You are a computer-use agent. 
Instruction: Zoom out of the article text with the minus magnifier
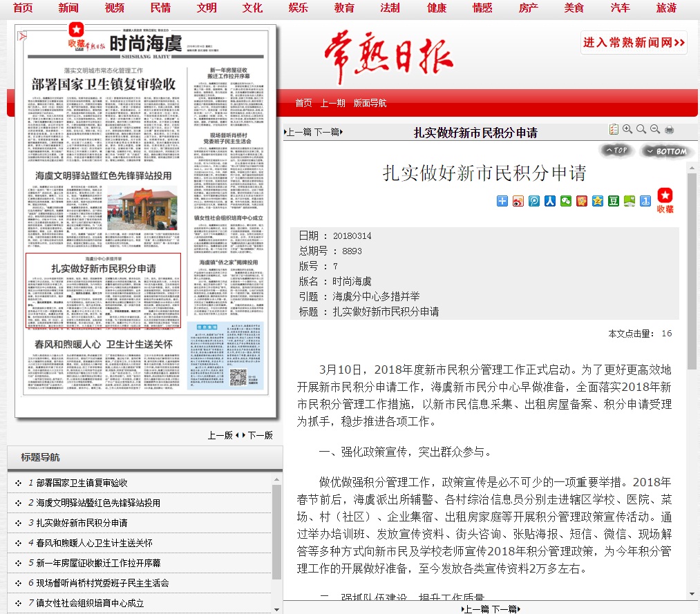655,129
